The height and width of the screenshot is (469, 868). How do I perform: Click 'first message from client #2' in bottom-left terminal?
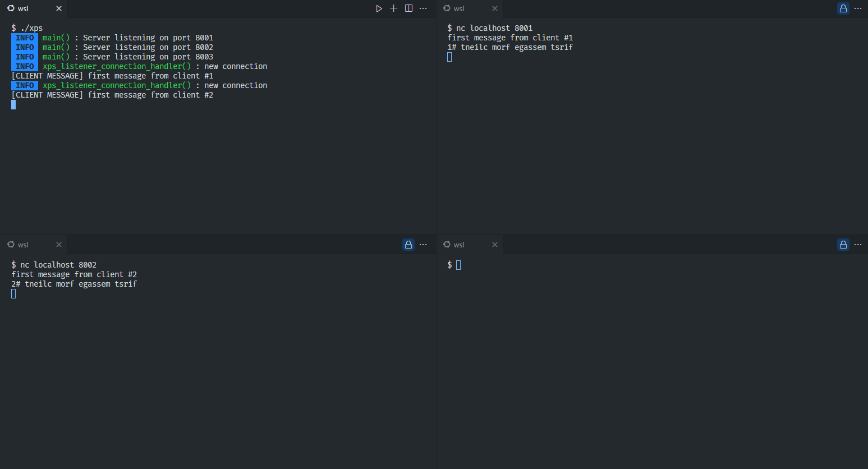[x=74, y=274]
